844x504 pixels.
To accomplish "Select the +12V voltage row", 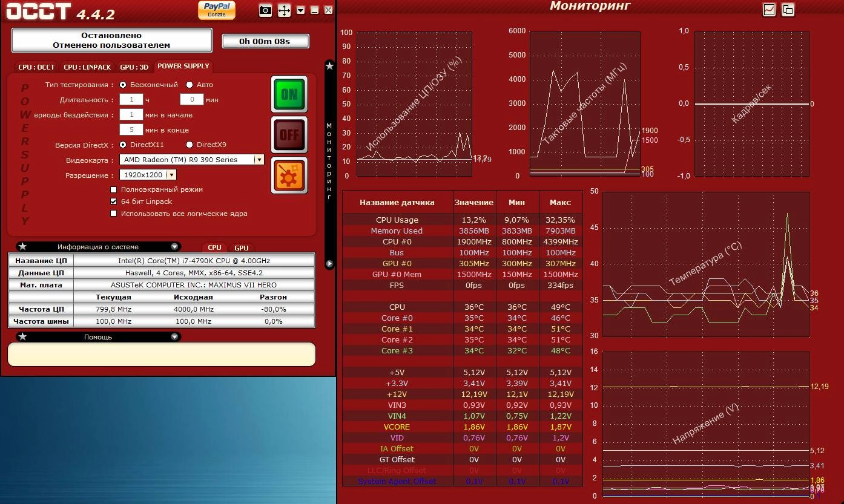I will 463,394.
